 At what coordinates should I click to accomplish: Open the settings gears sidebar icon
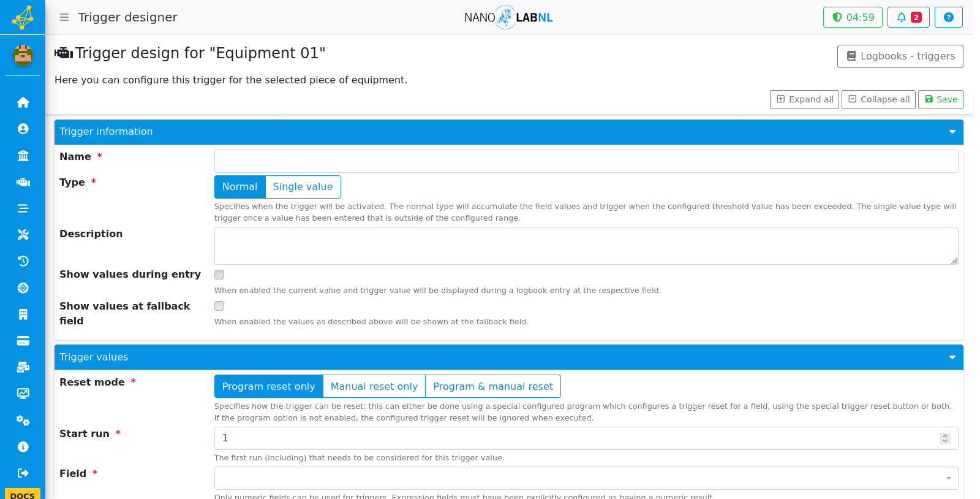[x=23, y=421]
